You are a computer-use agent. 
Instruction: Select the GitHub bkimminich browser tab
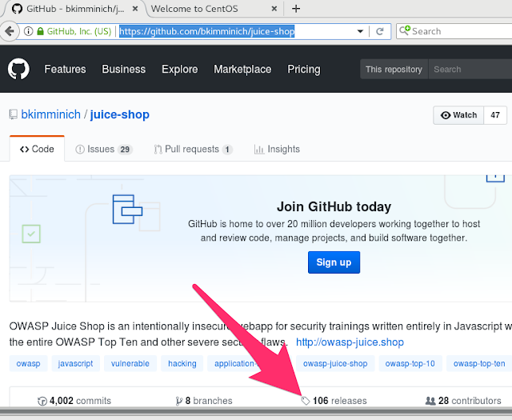point(75,9)
